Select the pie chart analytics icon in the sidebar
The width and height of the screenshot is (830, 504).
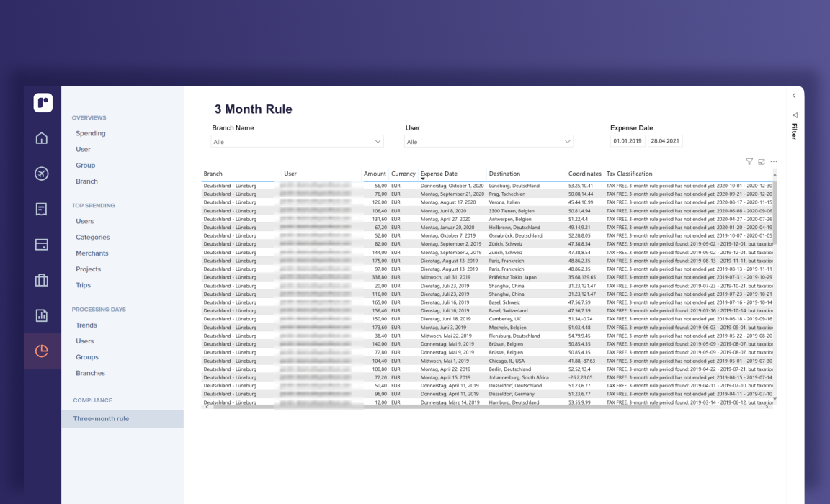(42, 351)
